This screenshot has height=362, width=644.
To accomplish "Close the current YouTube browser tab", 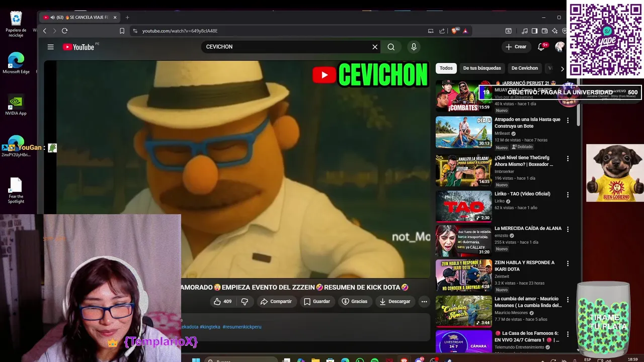I will (115, 17).
